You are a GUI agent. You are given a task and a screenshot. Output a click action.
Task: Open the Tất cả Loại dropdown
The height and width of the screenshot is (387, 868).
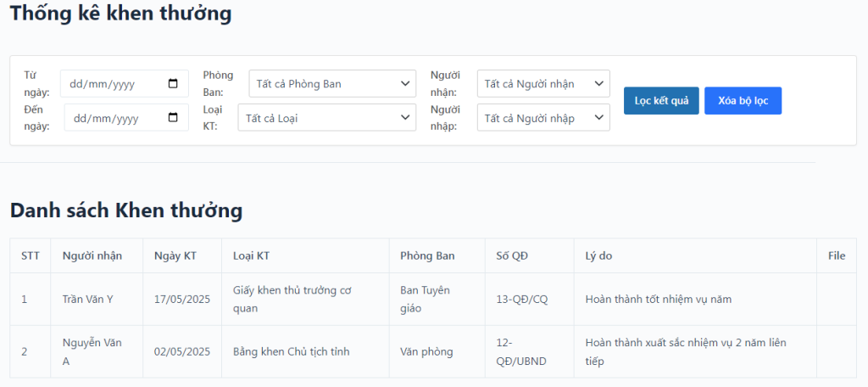point(326,117)
